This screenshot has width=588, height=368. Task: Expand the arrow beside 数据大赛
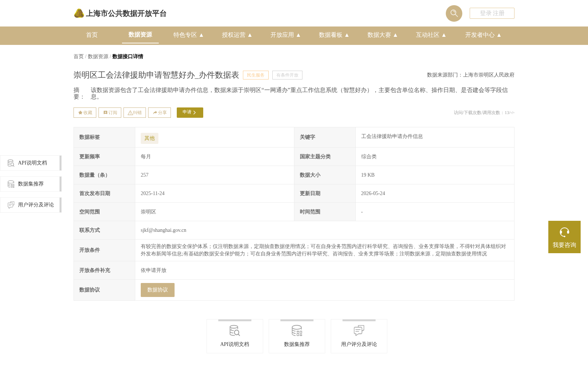point(395,35)
